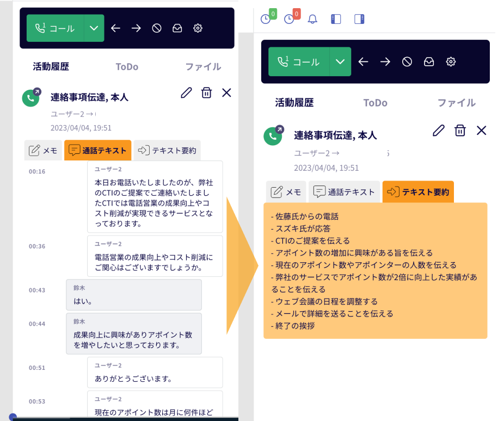The width and height of the screenshot is (504, 421).
Task: Go back with left arrow in right panel
Action: tap(363, 61)
